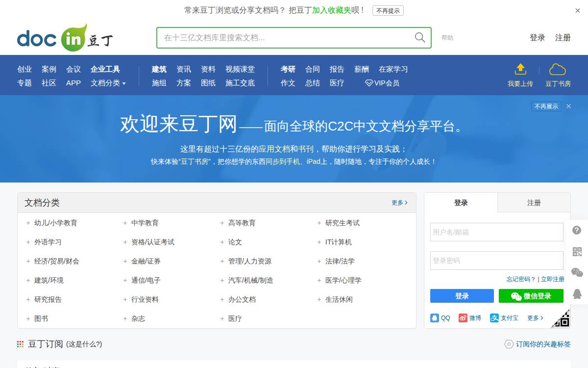The image size is (588, 368).
Task: Click the VIP会员 diamond link
Action: pos(382,83)
